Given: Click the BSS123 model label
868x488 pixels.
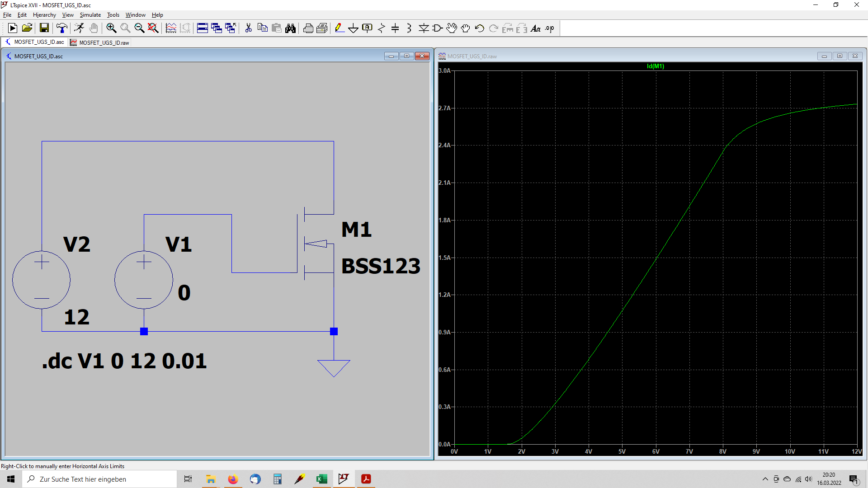Looking at the screenshot, I should point(381,266).
